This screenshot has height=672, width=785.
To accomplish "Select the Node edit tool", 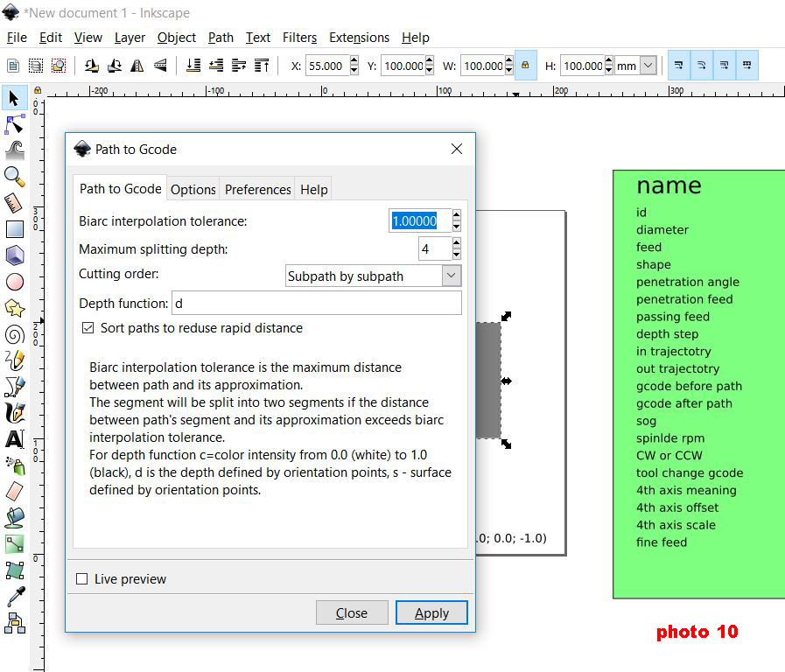I will 15,124.
